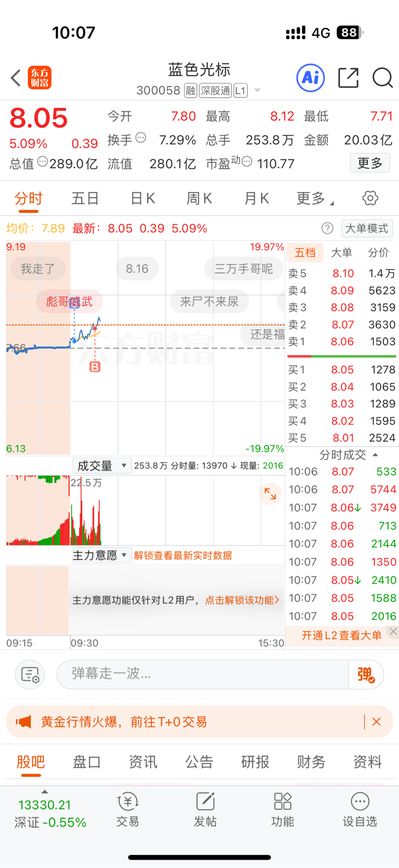The width and height of the screenshot is (399, 868).
Task: Tap the 5744 volume trade row
Action: click(x=342, y=489)
